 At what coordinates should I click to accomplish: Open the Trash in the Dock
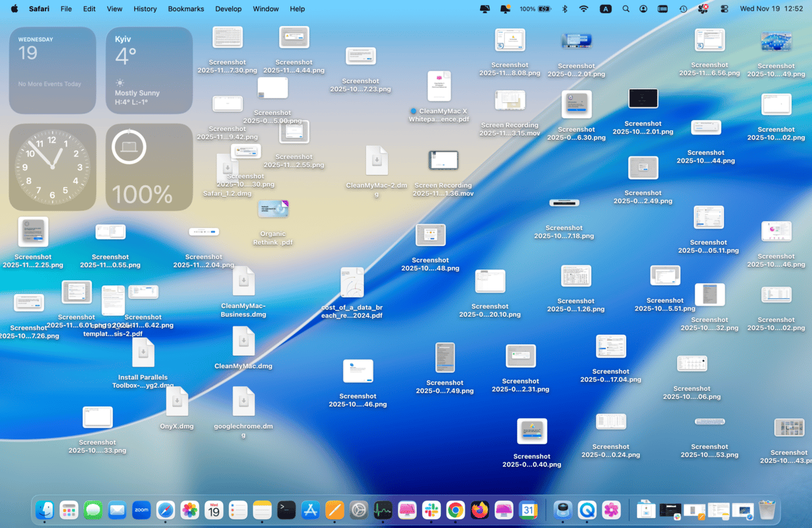767,511
